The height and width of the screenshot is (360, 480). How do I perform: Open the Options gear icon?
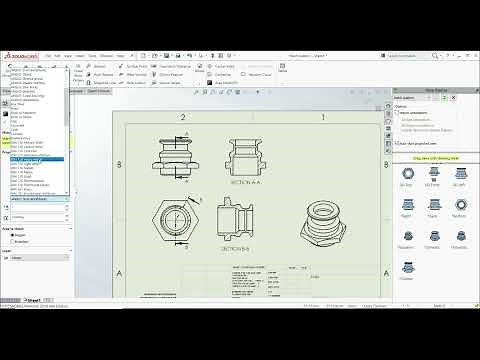(229, 56)
